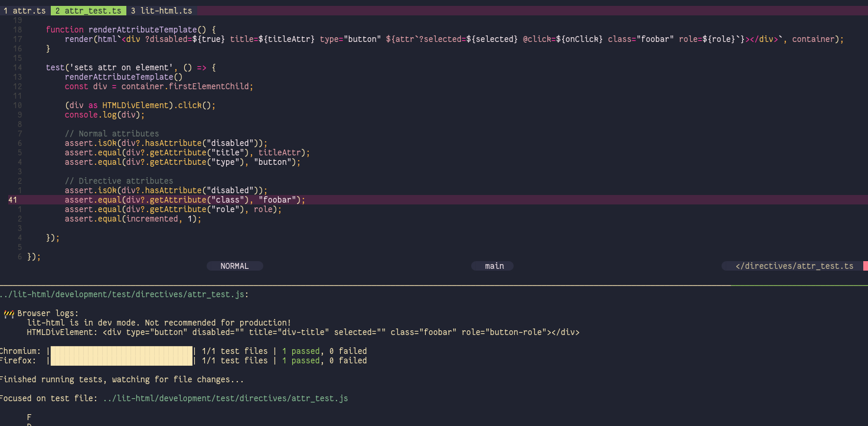Click the "Firefox:" browser label
Screen dimensions: 868x426
(x=18, y=360)
